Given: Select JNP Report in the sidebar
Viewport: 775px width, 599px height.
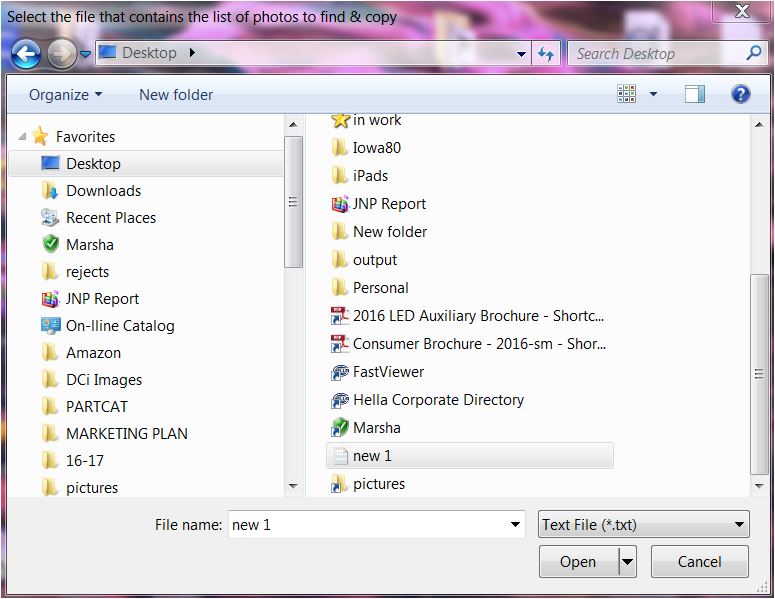Looking at the screenshot, I should (90, 299).
